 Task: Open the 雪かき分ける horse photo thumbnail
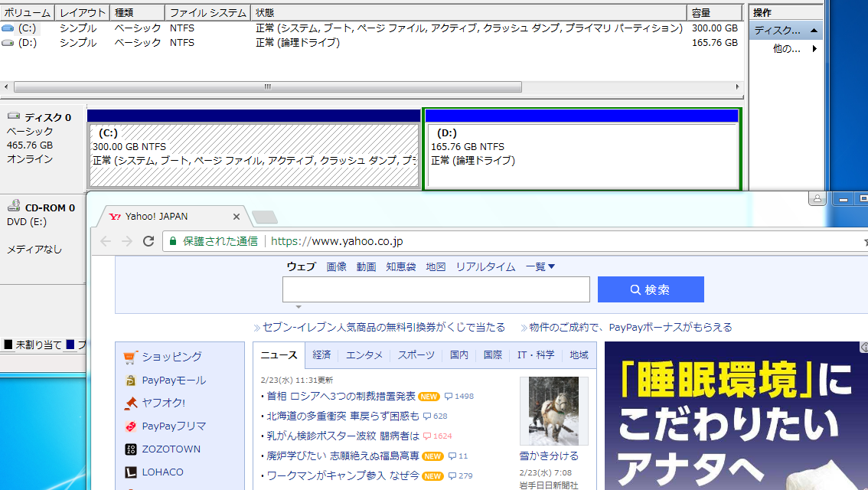553,411
